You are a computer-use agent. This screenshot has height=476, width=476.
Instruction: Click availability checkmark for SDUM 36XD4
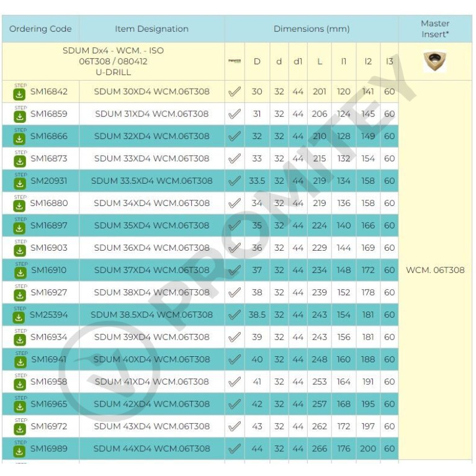[x=235, y=248]
